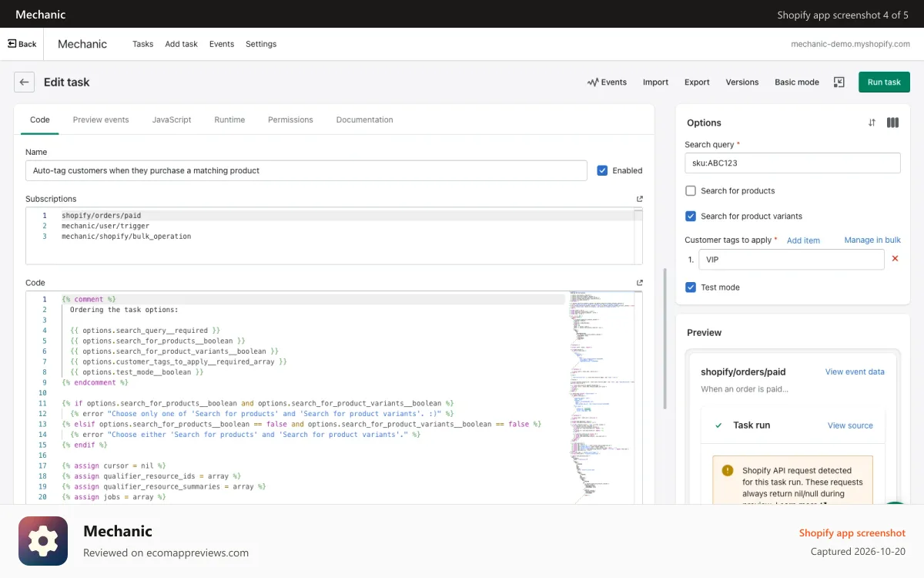Click the shopify/orders/paid preview heading

tap(743, 371)
